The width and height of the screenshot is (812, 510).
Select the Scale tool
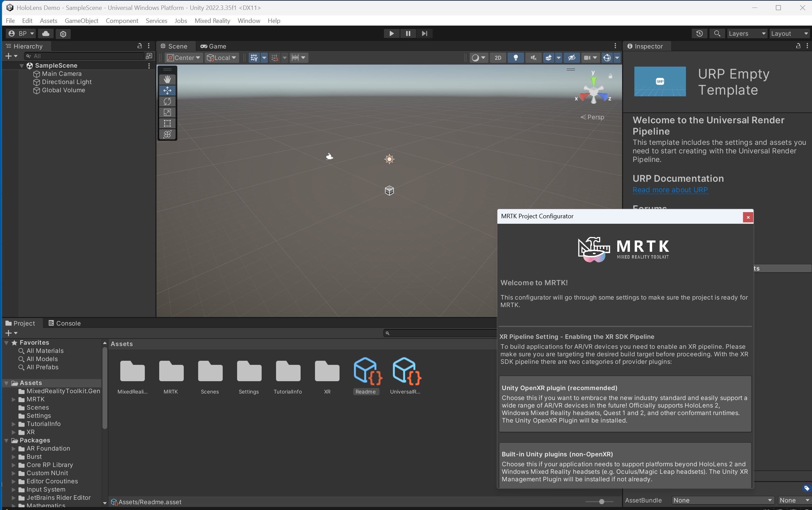167,112
